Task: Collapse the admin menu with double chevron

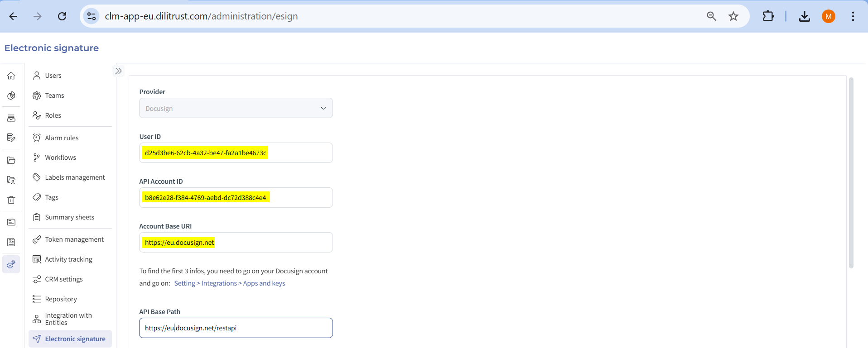Action: pyautogui.click(x=118, y=71)
